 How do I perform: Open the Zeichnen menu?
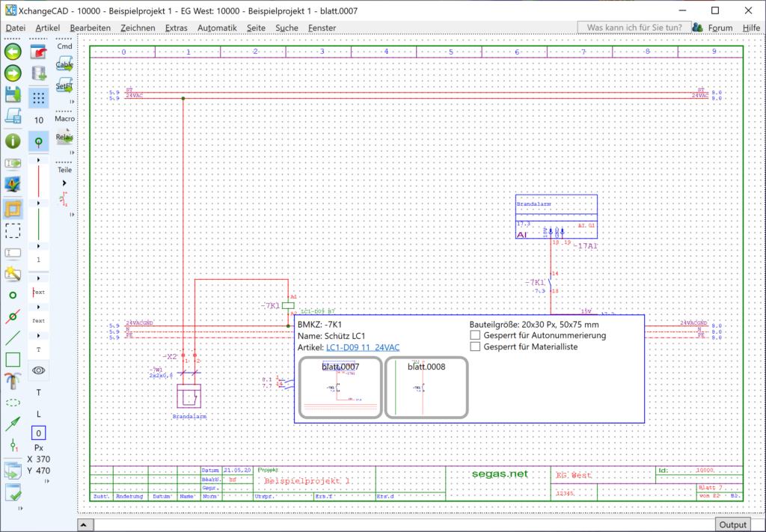tap(138, 28)
